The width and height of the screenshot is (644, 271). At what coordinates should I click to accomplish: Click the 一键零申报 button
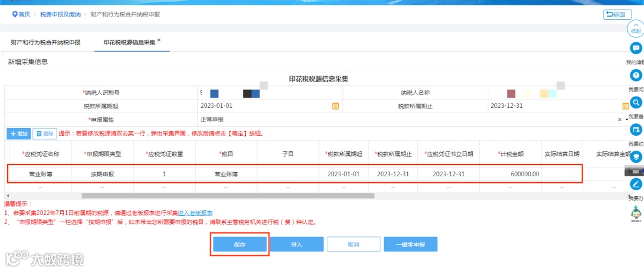[410, 244]
